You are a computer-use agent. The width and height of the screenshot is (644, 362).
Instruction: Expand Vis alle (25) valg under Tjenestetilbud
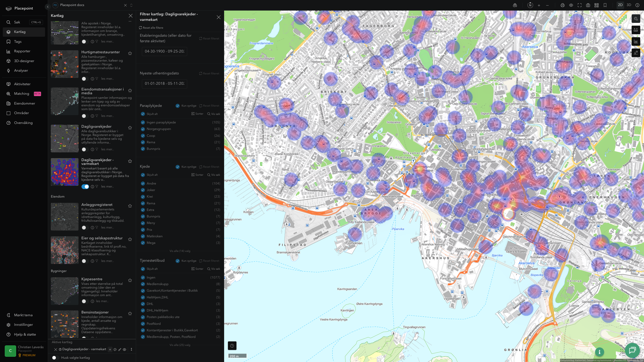tap(180, 345)
